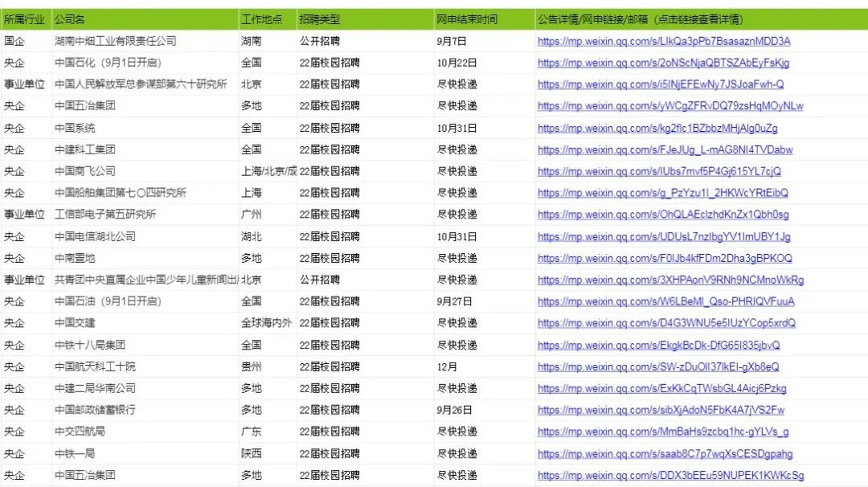Follow the 中国石油 row's announcement link
Viewport: 868px width, 487px height.
(666, 301)
